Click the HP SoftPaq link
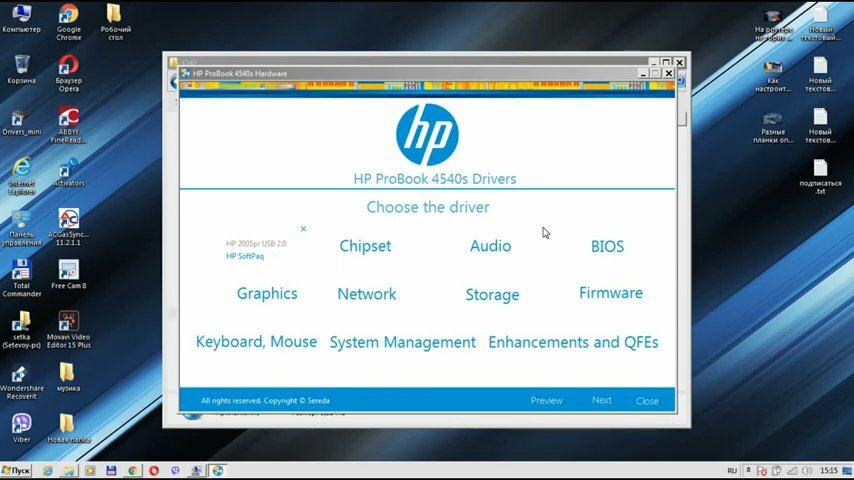 pos(245,256)
